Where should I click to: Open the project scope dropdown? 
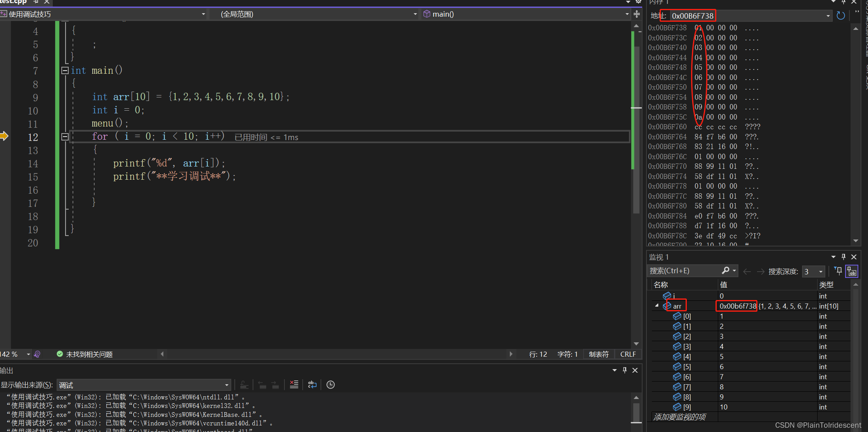pos(203,14)
